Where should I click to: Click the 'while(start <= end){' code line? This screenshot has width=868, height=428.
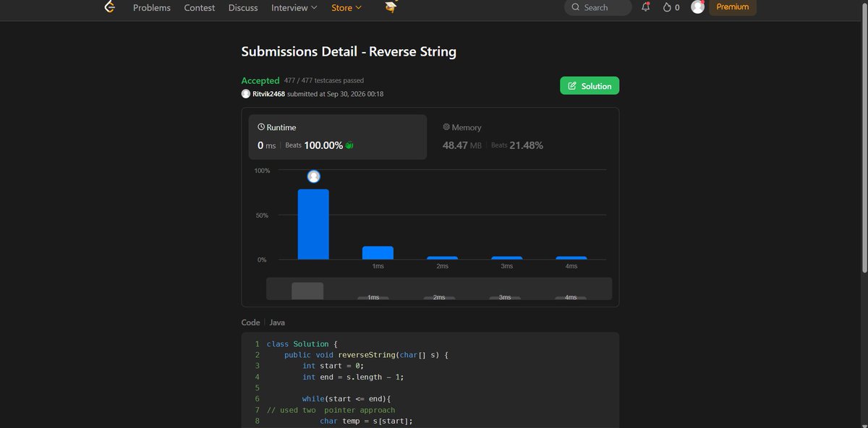click(x=346, y=399)
